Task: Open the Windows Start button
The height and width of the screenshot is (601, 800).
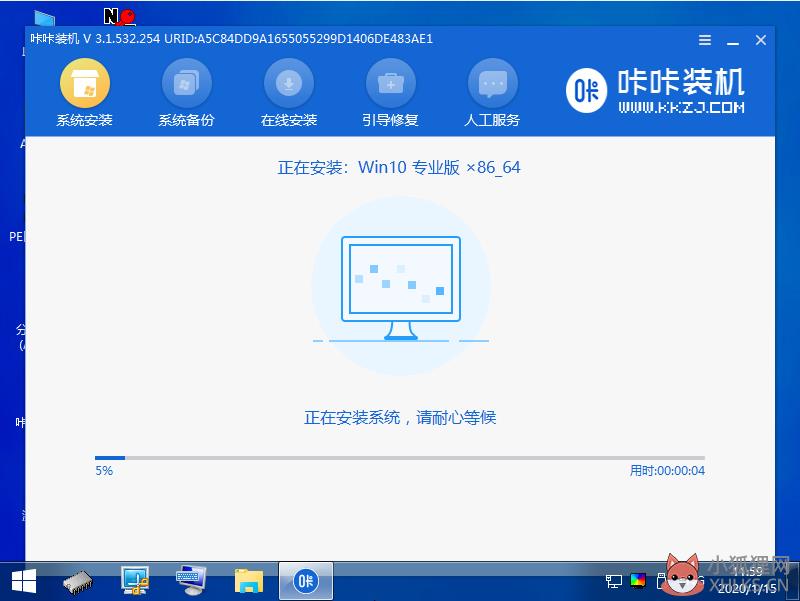Action: 24,581
